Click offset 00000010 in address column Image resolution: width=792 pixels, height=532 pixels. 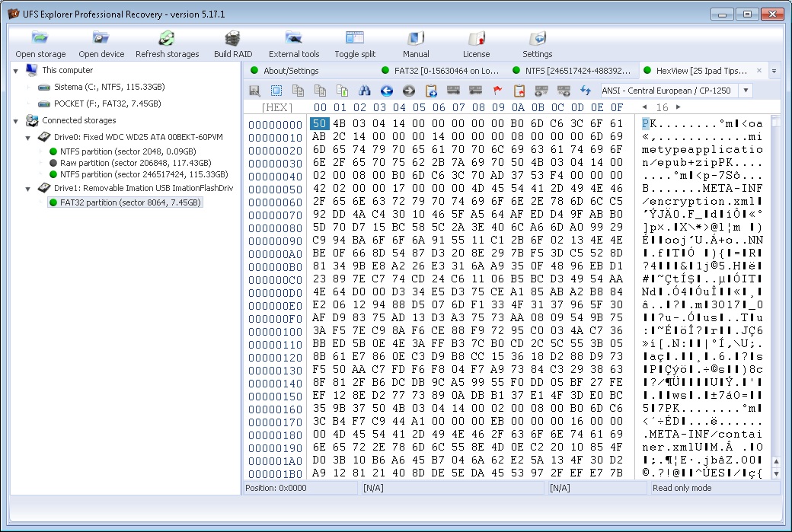click(x=275, y=137)
